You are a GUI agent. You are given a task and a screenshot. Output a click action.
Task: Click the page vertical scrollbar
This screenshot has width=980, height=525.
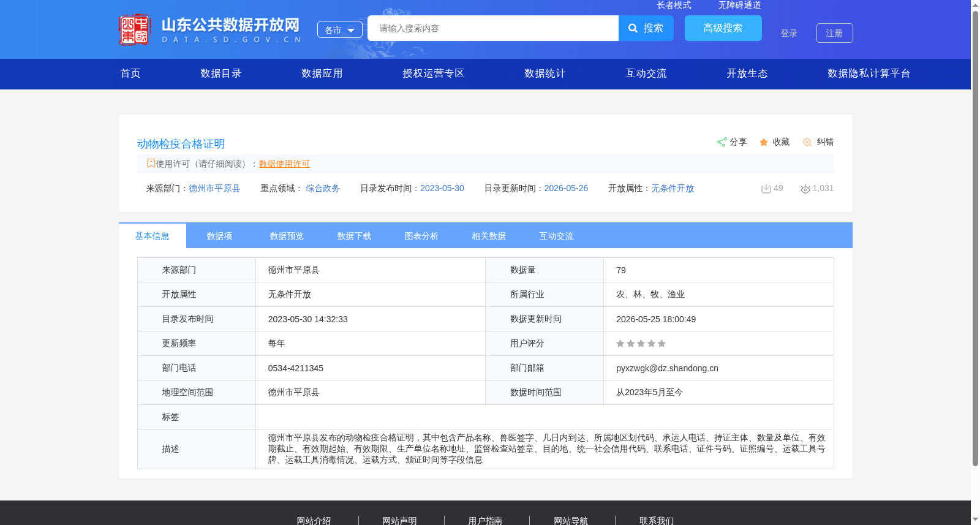(x=975, y=239)
